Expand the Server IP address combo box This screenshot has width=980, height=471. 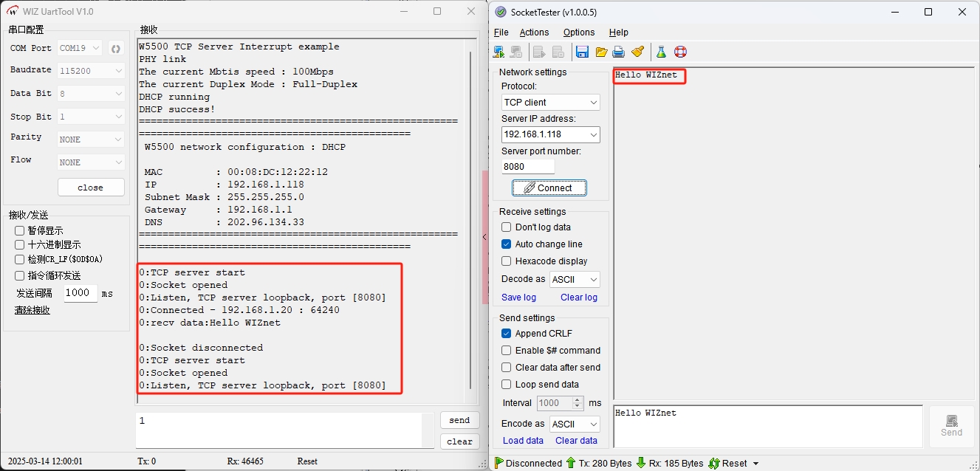pos(593,135)
